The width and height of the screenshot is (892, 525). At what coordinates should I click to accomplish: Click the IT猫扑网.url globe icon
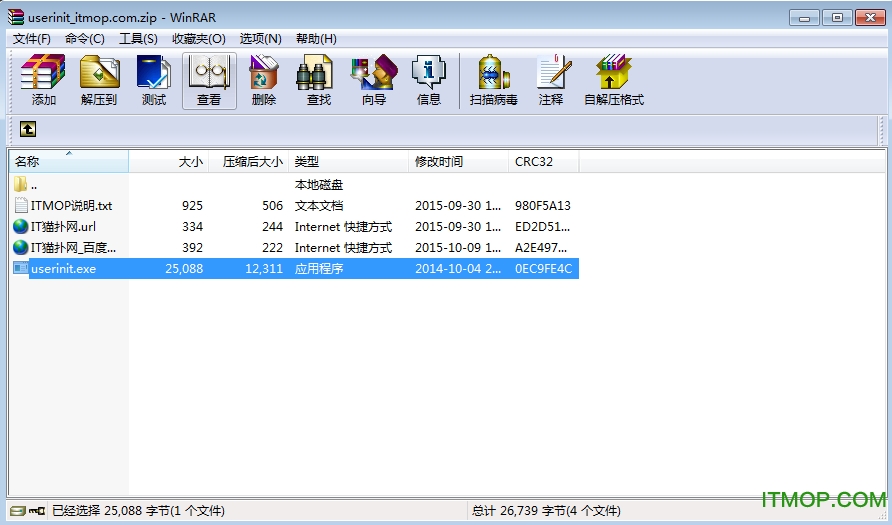pyautogui.click(x=20, y=226)
